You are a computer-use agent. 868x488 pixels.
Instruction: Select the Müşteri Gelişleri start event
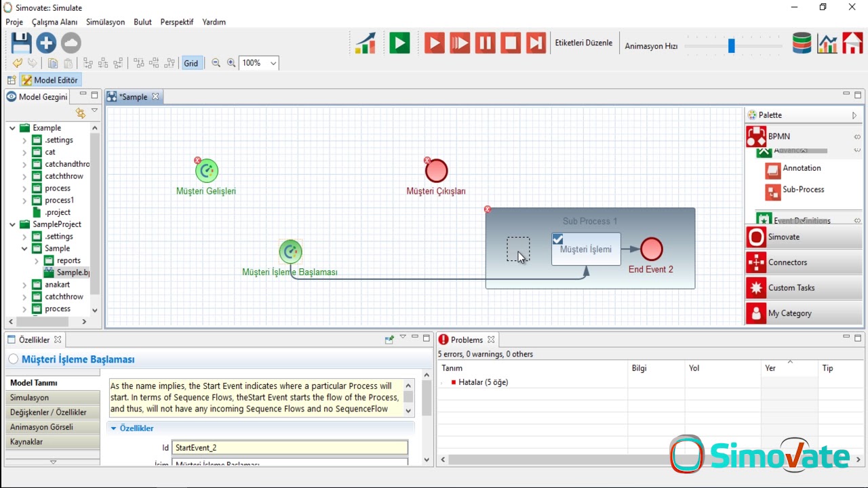point(206,171)
